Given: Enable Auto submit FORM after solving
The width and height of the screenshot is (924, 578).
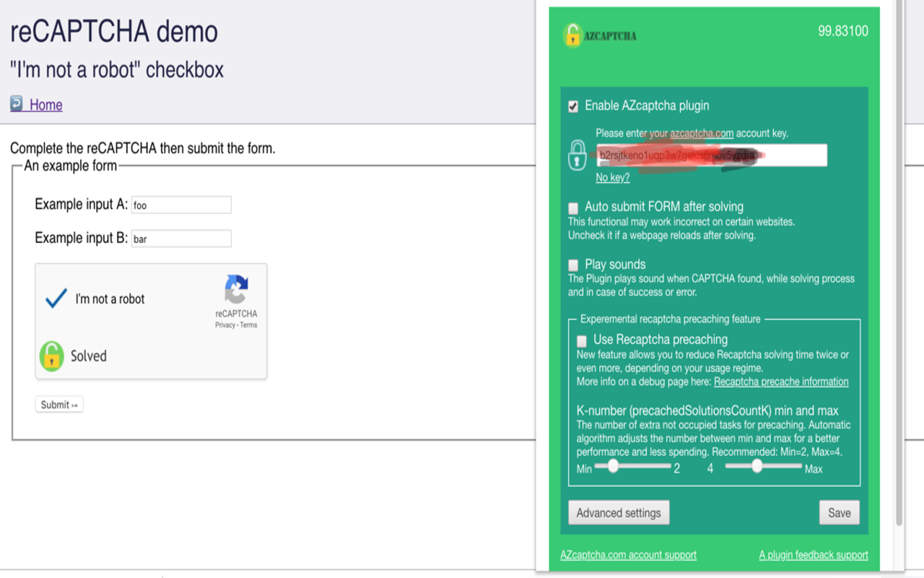Looking at the screenshot, I should tap(573, 208).
